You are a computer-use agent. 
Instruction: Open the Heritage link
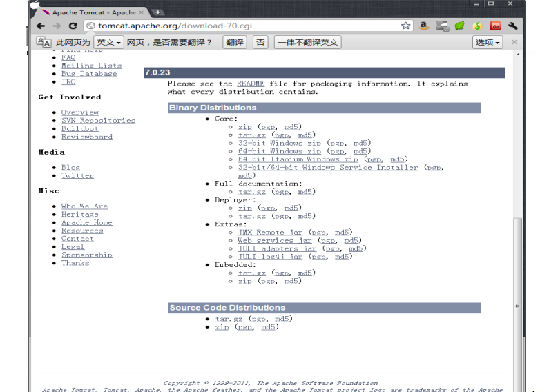[x=80, y=214]
